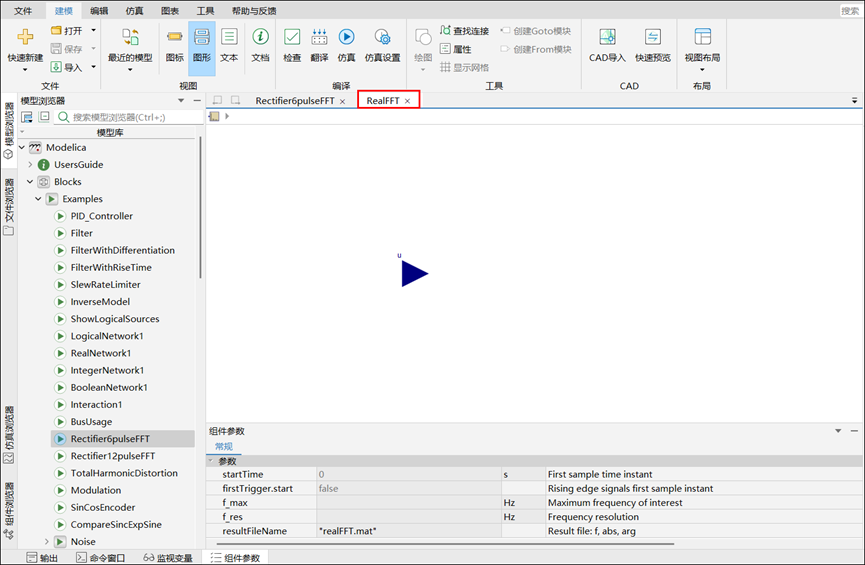Switch to the 编辑 ribbon tab

coord(99,10)
